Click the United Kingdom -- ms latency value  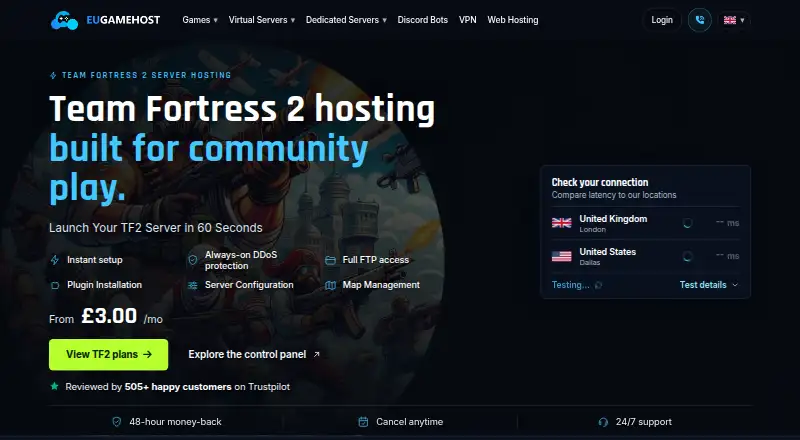click(728, 223)
